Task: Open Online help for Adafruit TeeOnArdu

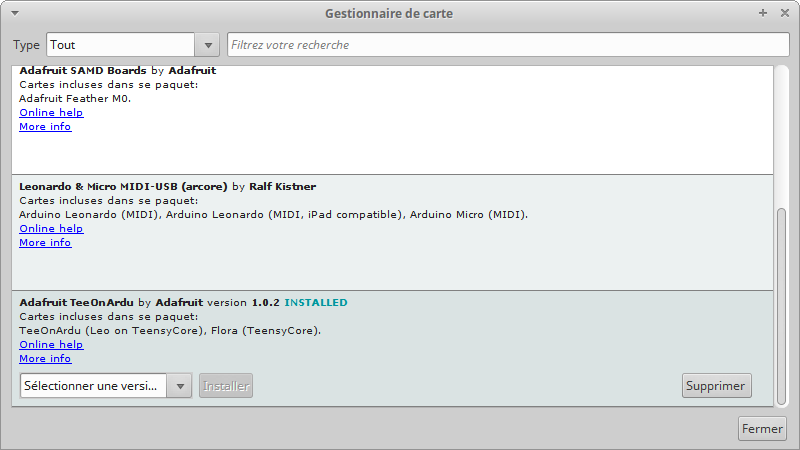Action: coord(51,344)
